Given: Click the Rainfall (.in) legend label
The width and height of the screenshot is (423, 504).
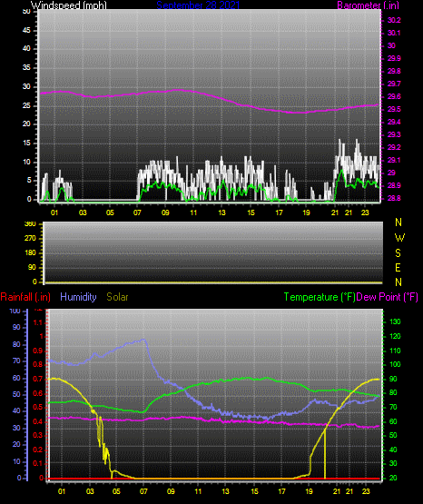Looking at the screenshot, I should coord(25,297).
